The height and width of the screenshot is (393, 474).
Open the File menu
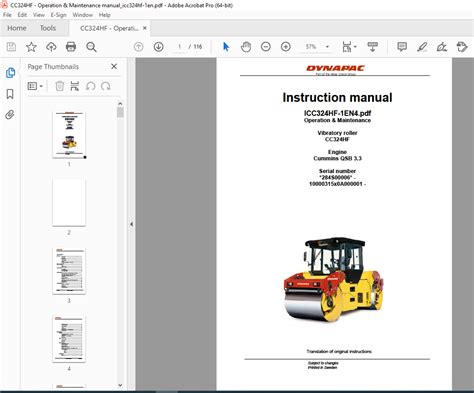[x=7, y=15]
